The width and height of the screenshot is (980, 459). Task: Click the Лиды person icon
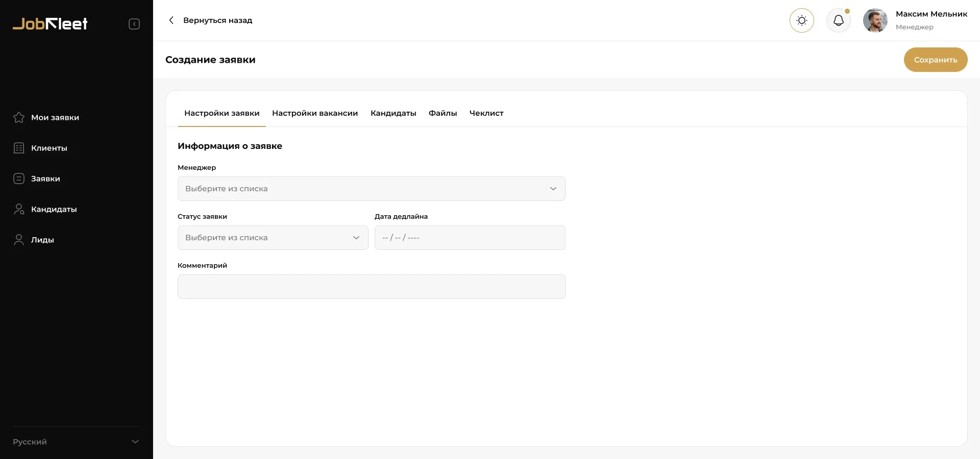pos(19,240)
